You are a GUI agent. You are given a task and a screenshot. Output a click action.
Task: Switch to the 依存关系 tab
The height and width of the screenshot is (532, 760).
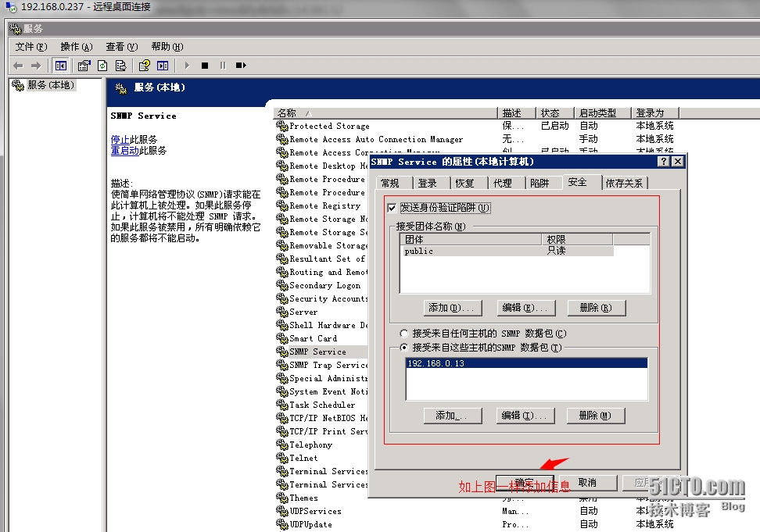(624, 183)
